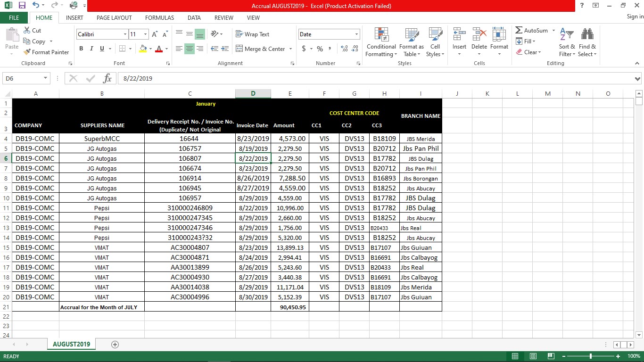The image size is (644, 362).
Task: Click the Insert Function fx icon
Action: tap(107, 78)
